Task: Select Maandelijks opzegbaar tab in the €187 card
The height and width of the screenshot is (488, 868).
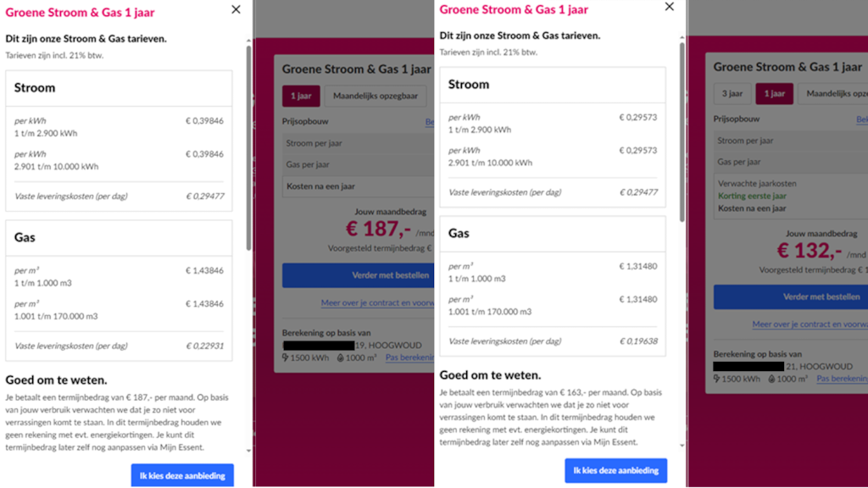Action: click(375, 96)
